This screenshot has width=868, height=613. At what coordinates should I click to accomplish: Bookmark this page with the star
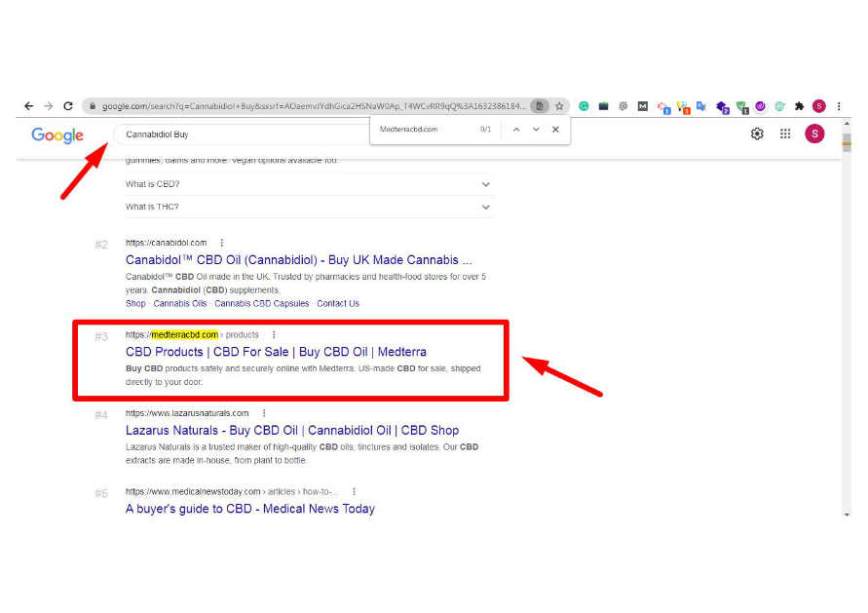point(559,106)
